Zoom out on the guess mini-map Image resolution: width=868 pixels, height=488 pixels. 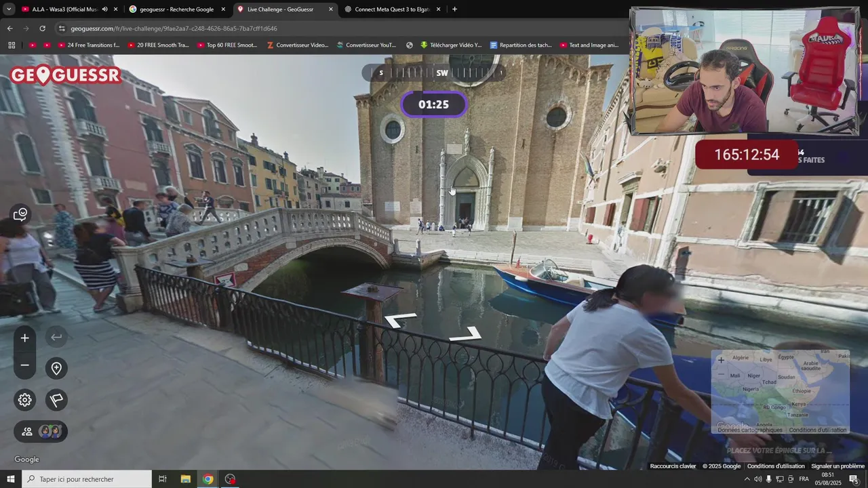point(721,373)
